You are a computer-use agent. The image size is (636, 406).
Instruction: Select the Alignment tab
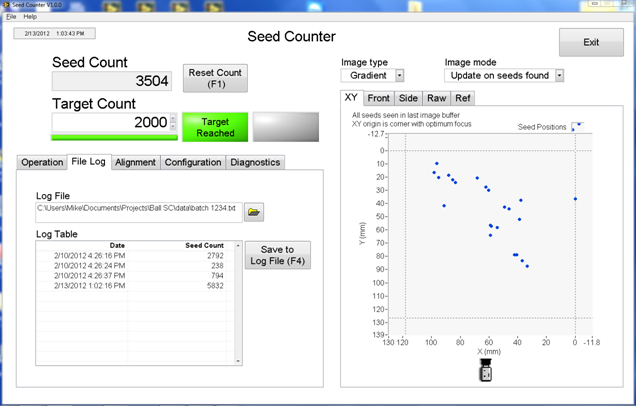tap(135, 162)
